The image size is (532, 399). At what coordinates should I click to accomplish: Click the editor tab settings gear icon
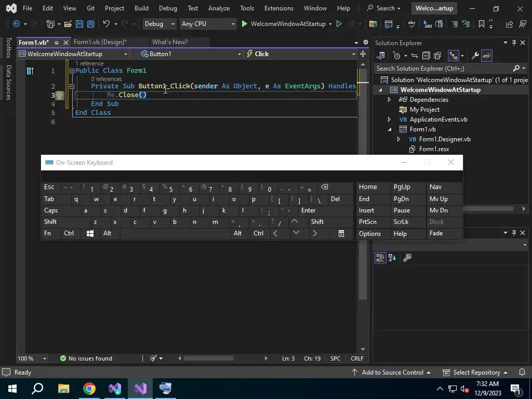coord(365,42)
